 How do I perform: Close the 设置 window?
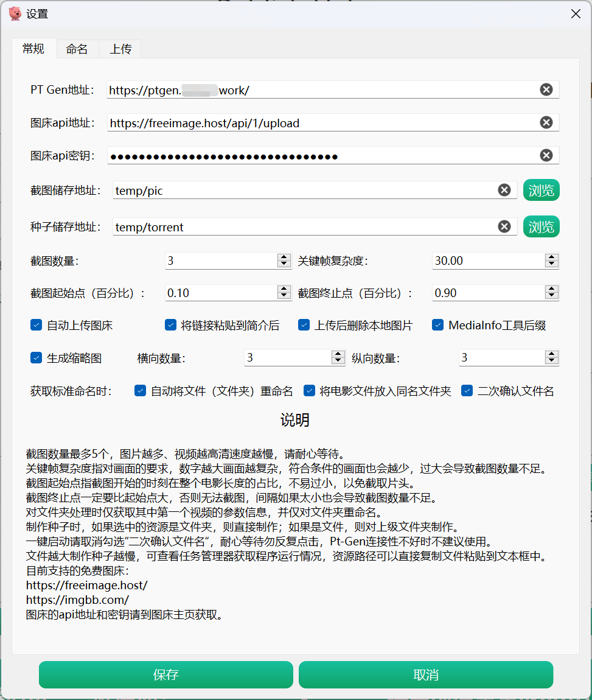[576, 14]
